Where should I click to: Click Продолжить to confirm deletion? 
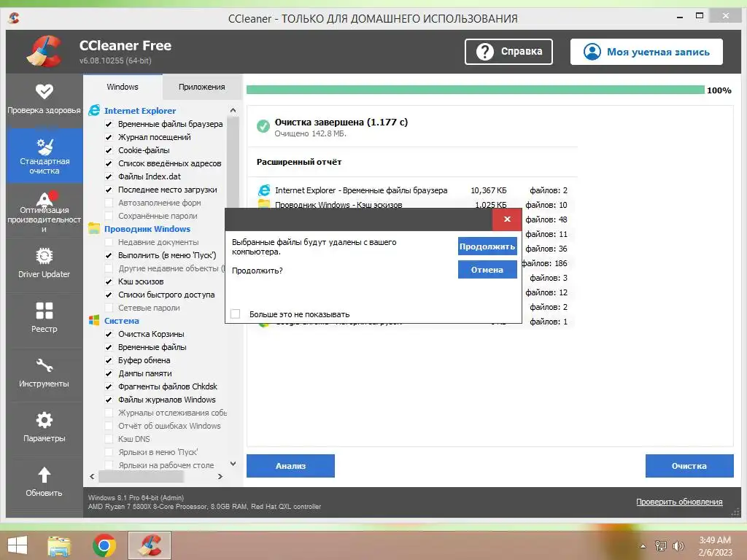click(x=487, y=246)
